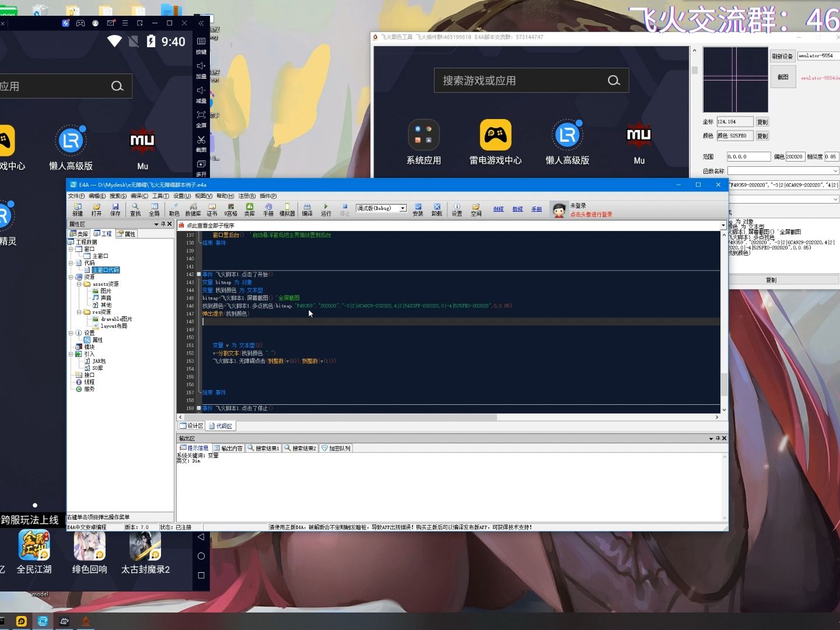Screen dimensions: 840x630
Task: Click the user avatar to log in
Action: click(x=559, y=210)
